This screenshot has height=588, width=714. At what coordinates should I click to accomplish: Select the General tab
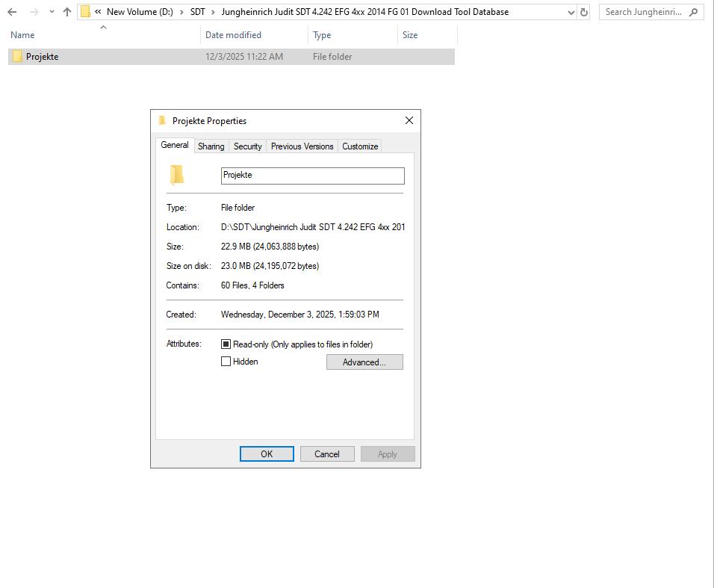pyautogui.click(x=175, y=145)
